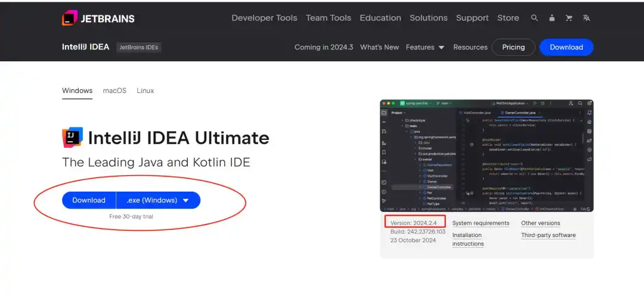Open the Team Tools menu
The image size is (644, 296).
click(x=328, y=18)
